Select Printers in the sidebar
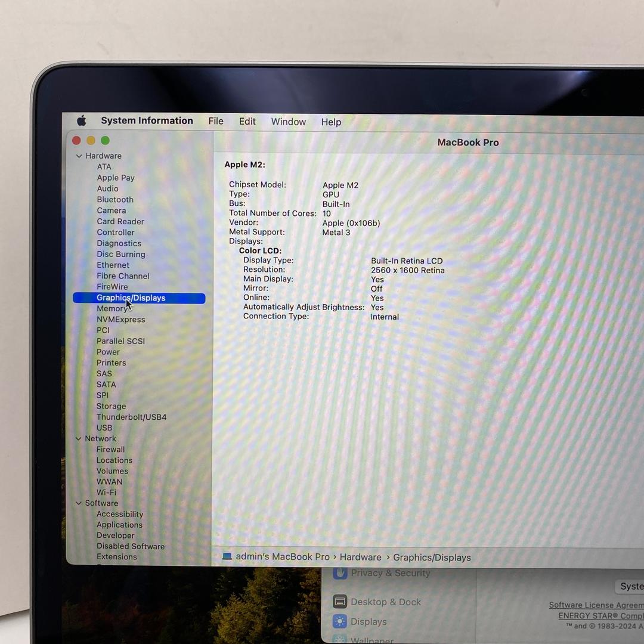Screen dimensions: 644x644 [112, 363]
